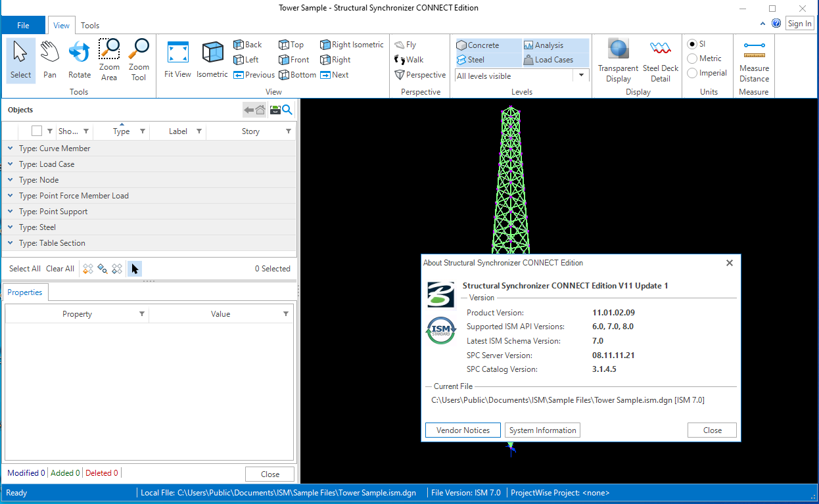Screen dimensions: 819x504
Task: Start the Measure Distance tool
Action: pos(754,60)
